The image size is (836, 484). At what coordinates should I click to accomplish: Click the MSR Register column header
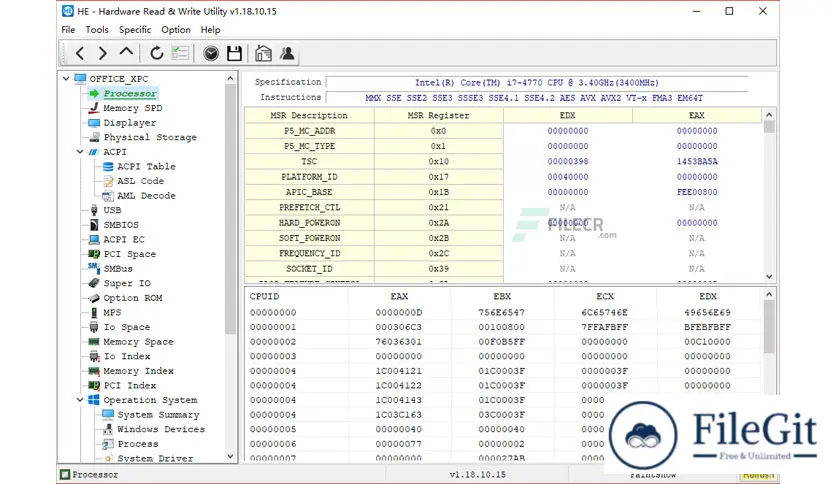(x=439, y=115)
